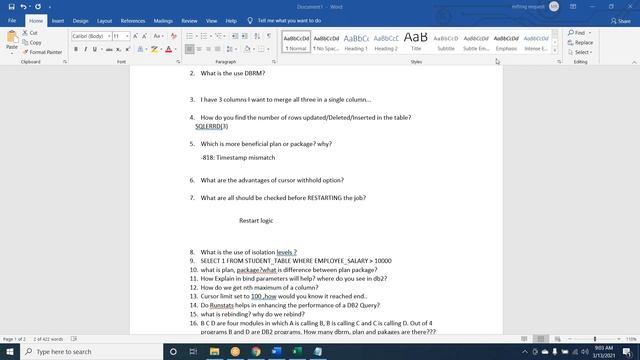Click the Replace button
This screenshot has height=360, width=640.
coord(580,42)
